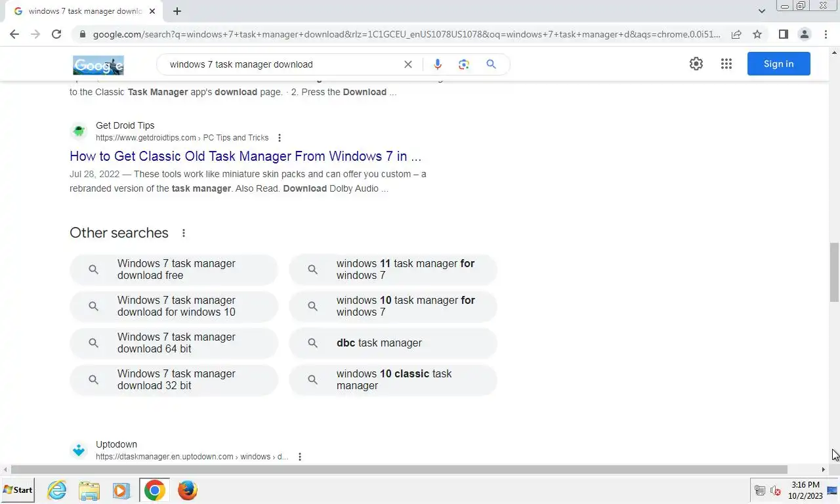This screenshot has width=840, height=504.
Task: Search 'task manager download 64 bit'
Action: [174, 343]
